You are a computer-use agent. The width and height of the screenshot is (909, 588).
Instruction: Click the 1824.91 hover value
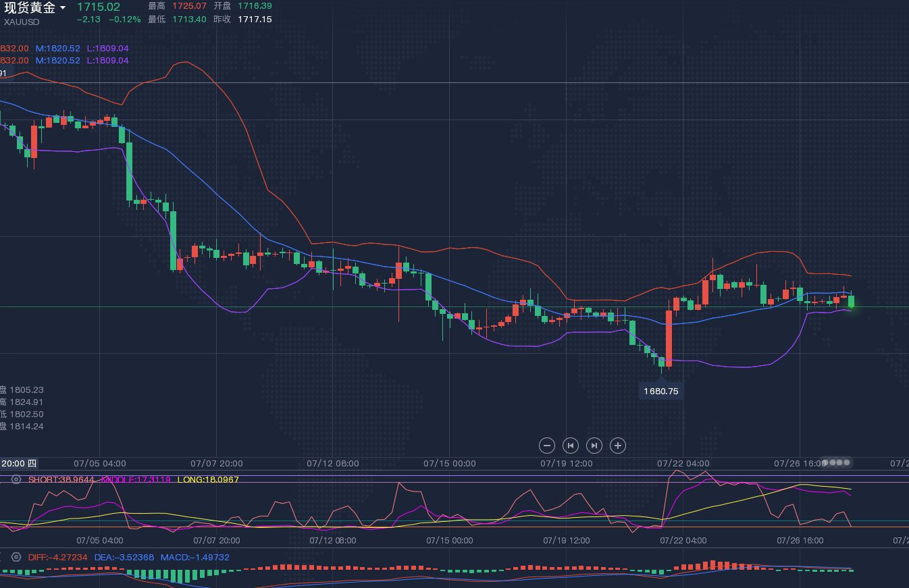[x=26, y=402]
